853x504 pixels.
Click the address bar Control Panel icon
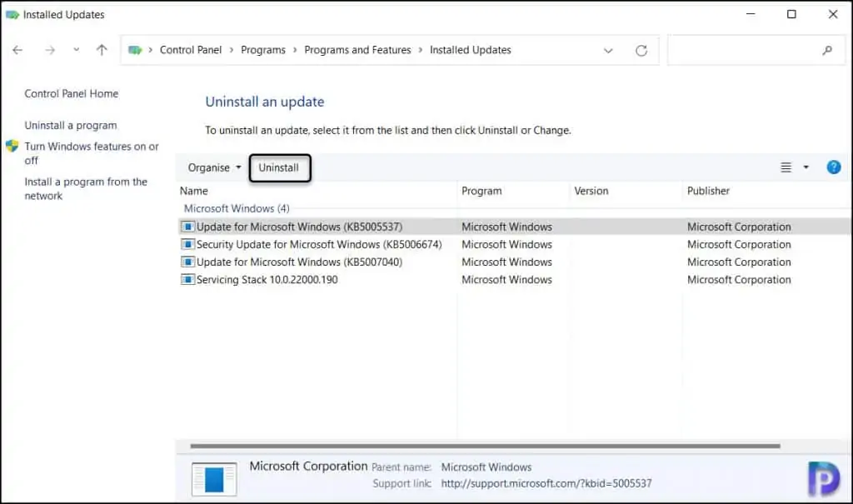coord(135,50)
